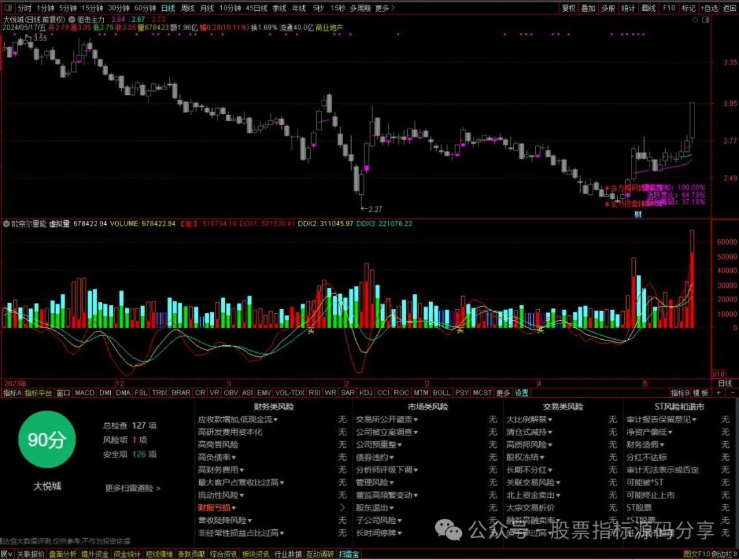
Task: Select the BOLL indicator
Action: point(441,392)
